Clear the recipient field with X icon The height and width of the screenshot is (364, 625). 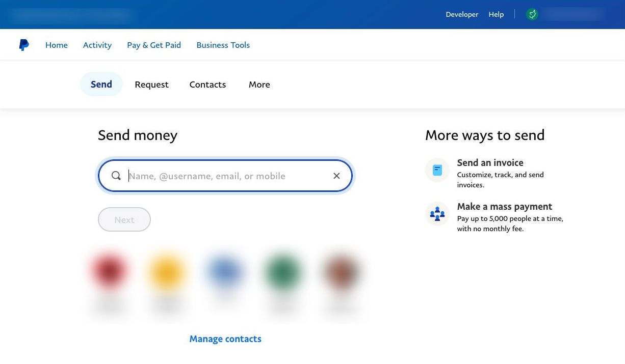336,176
